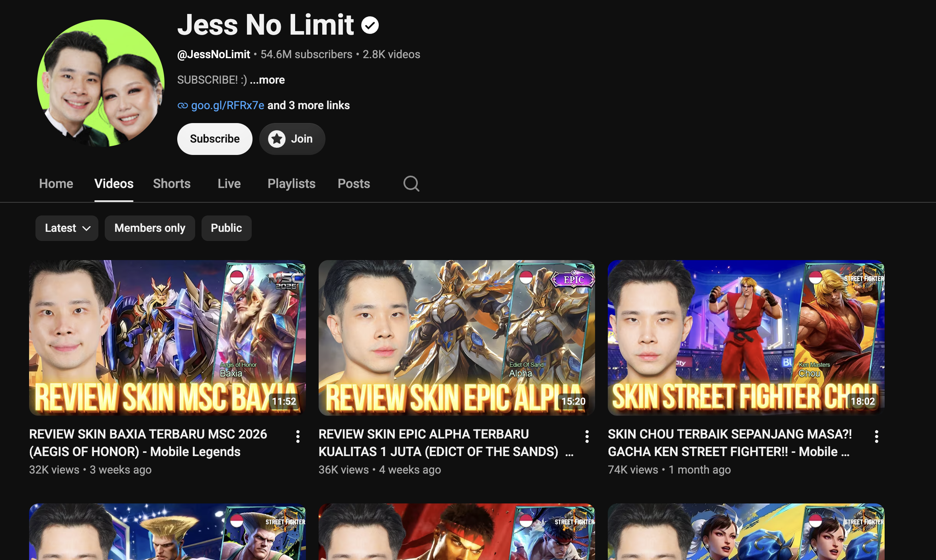
Task: Click the 18:02 duration badge on Chou video
Action: [x=863, y=401]
